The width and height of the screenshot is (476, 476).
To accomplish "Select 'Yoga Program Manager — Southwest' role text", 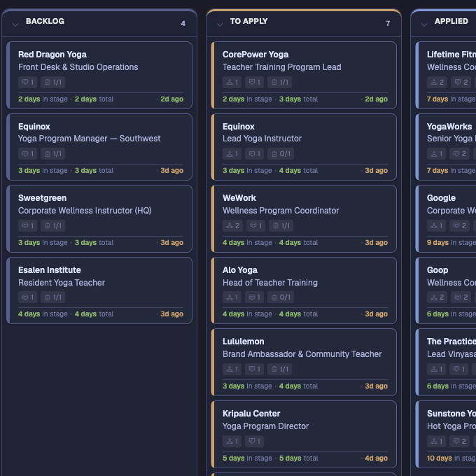I will 90,139.
